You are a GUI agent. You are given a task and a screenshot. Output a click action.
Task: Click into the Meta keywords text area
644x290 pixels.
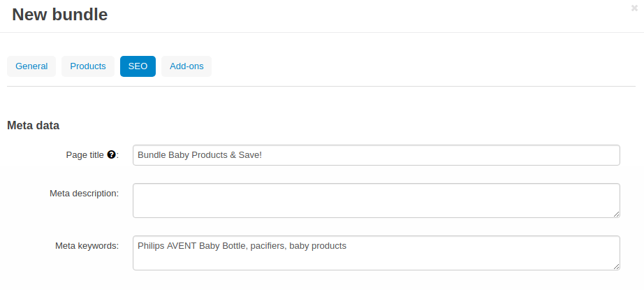pyautogui.click(x=376, y=253)
